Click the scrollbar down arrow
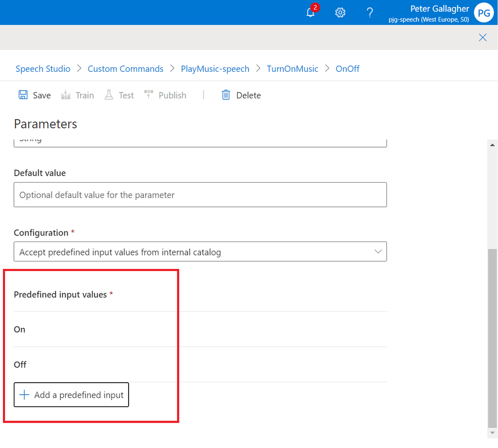Screen dimensions: 498x448 point(493,433)
